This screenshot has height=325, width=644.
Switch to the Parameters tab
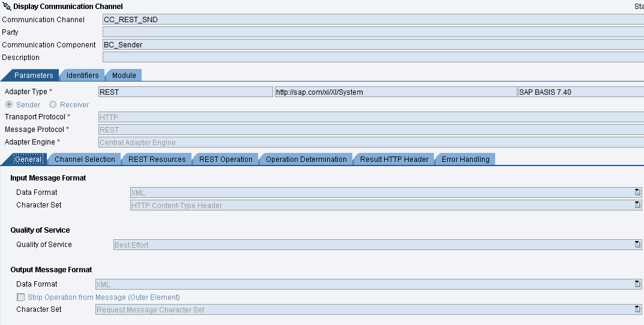click(x=33, y=75)
